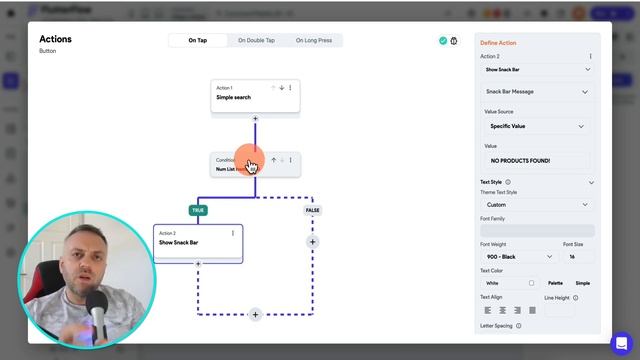Image resolution: width=640 pixels, height=360 pixels.
Task: Align text right
Action: point(517,311)
